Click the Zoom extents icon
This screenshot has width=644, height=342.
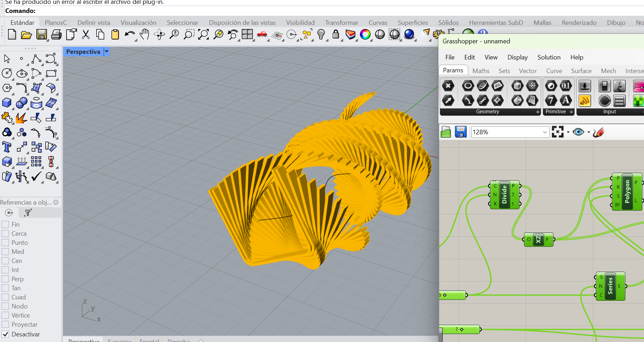click(x=203, y=35)
